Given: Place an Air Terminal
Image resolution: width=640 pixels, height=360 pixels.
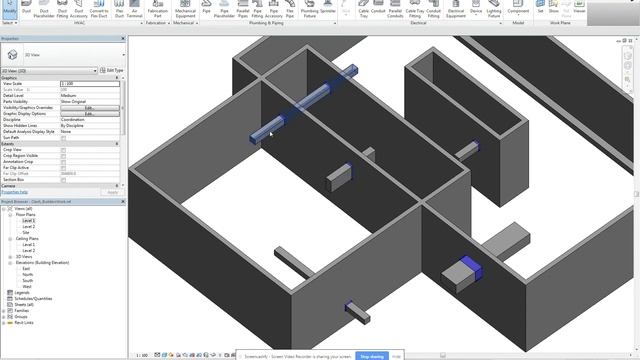Looking at the screenshot, I should coord(134,9).
